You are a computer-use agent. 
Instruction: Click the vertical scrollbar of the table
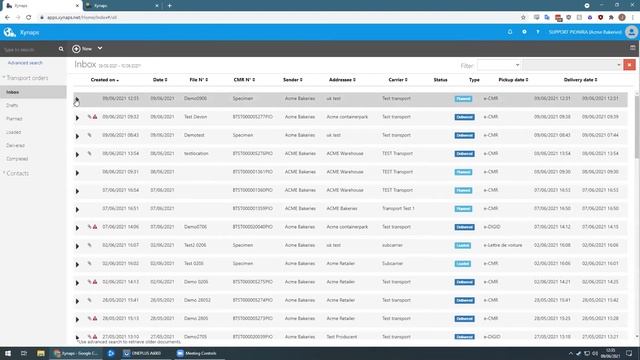(x=637, y=127)
